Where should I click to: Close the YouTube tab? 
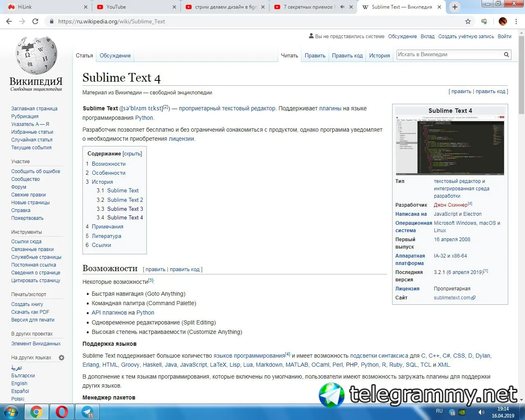click(174, 7)
